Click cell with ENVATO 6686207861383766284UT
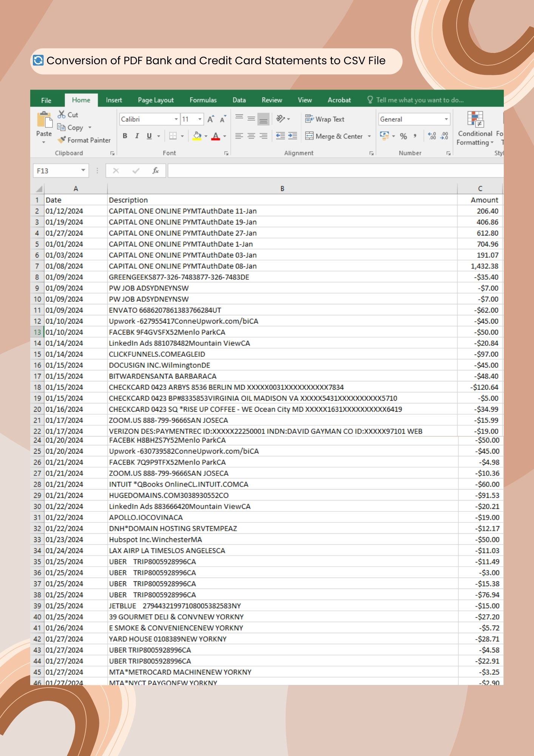This screenshot has height=756, width=534. coord(282,310)
